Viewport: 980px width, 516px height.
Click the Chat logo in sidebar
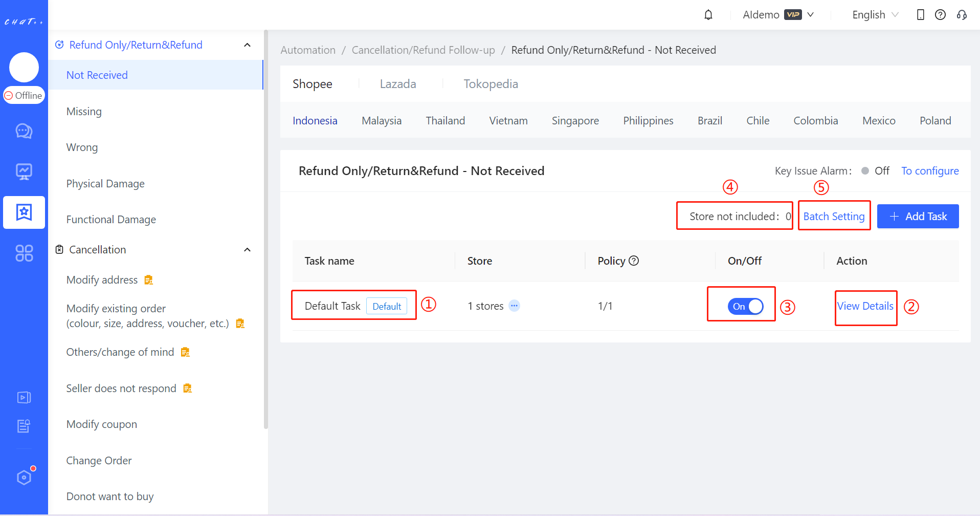tap(24, 21)
